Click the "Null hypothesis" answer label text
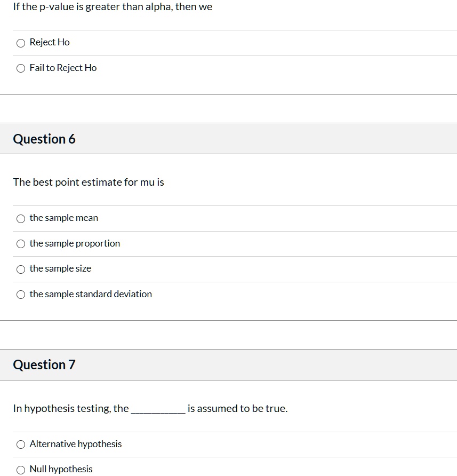457x476 pixels. click(x=61, y=469)
